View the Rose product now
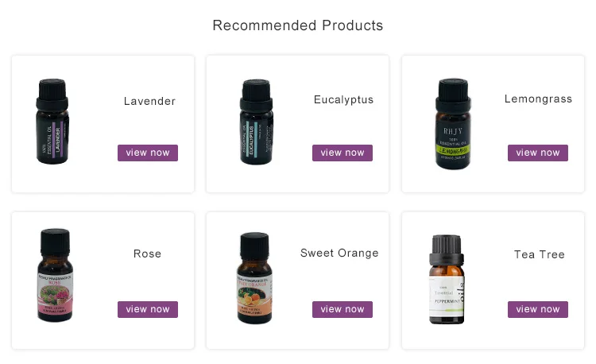The height and width of the screenshot is (364, 596). 148,309
